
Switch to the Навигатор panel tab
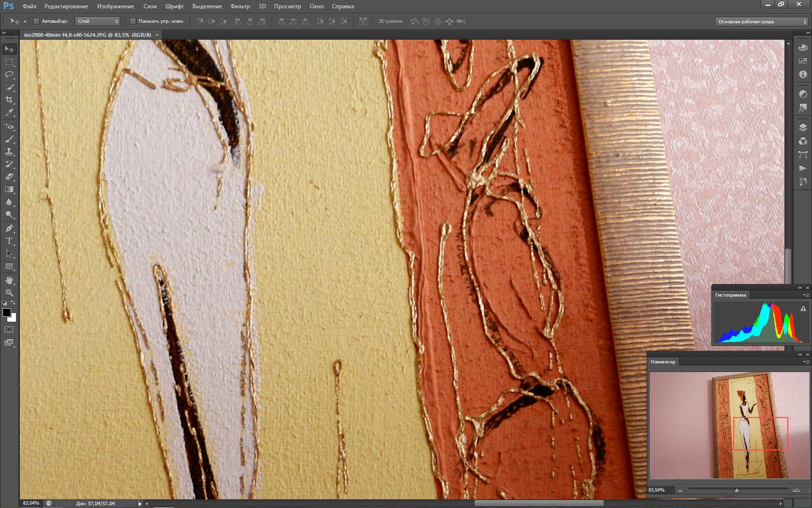point(663,362)
